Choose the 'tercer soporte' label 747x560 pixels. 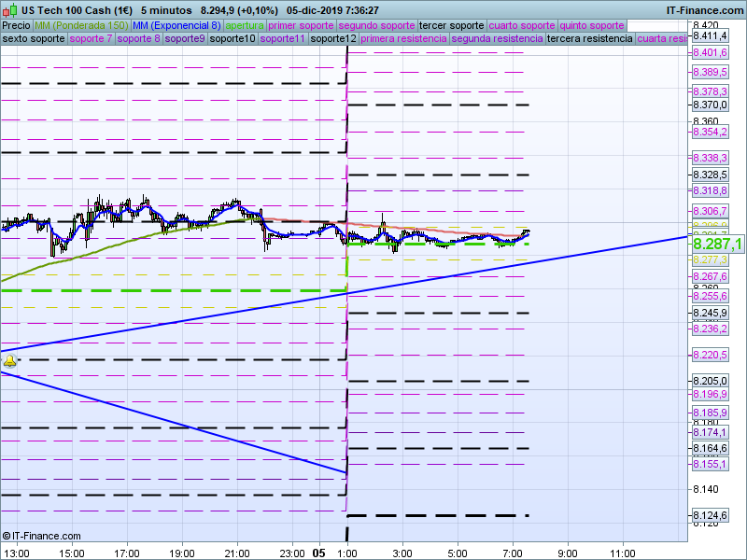coord(452,25)
